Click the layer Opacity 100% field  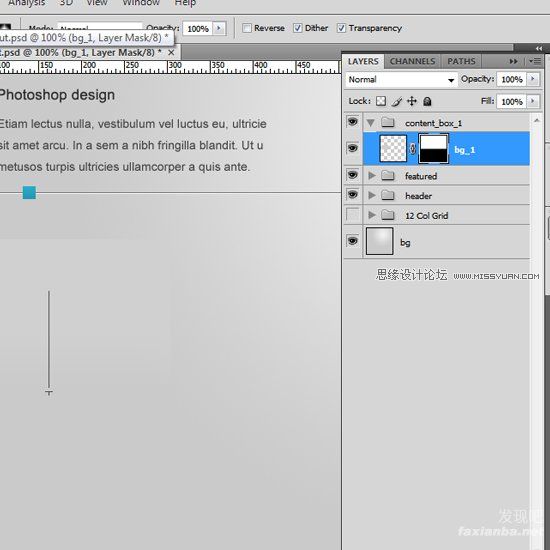(x=512, y=80)
